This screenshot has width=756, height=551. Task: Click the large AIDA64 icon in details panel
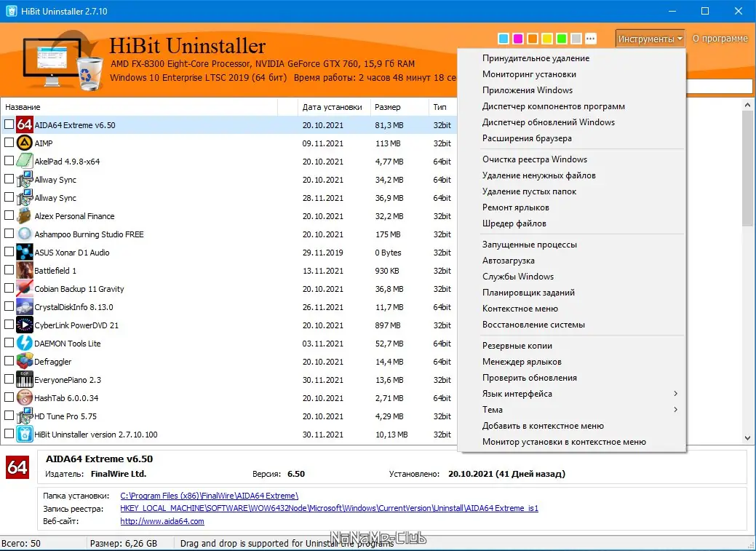tap(17, 467)
